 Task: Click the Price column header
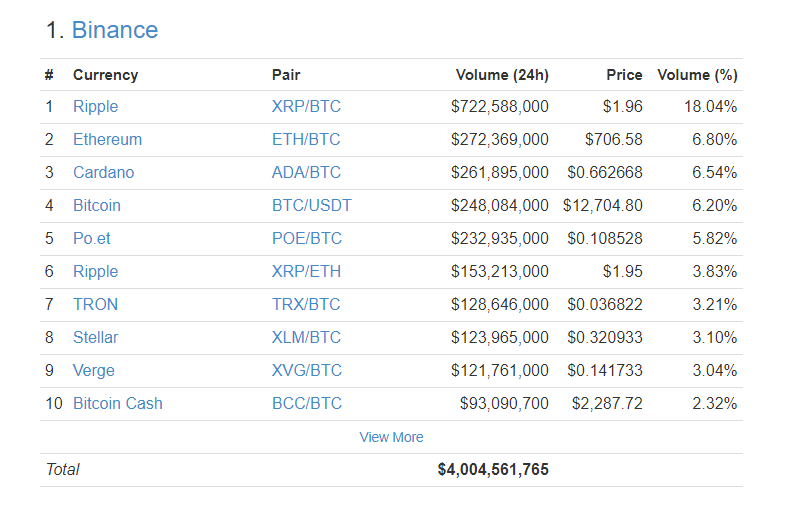pyautogui.click(x=624, y=75)
